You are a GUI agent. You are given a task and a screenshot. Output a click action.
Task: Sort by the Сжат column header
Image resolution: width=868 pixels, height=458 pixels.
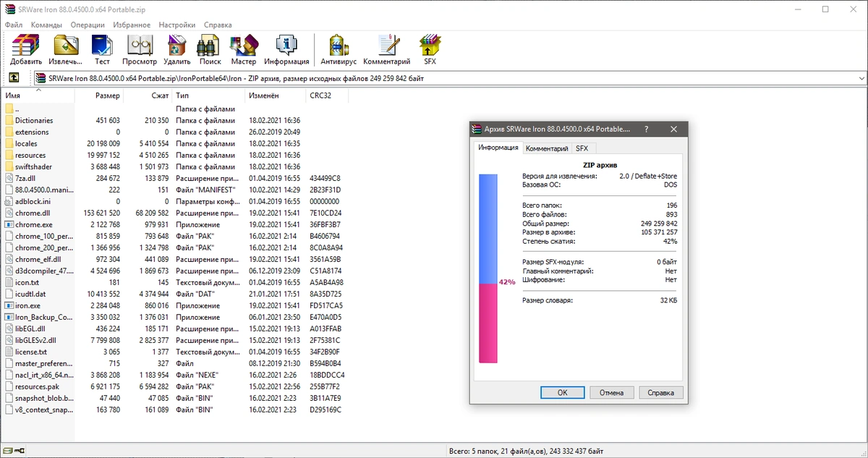148,96
